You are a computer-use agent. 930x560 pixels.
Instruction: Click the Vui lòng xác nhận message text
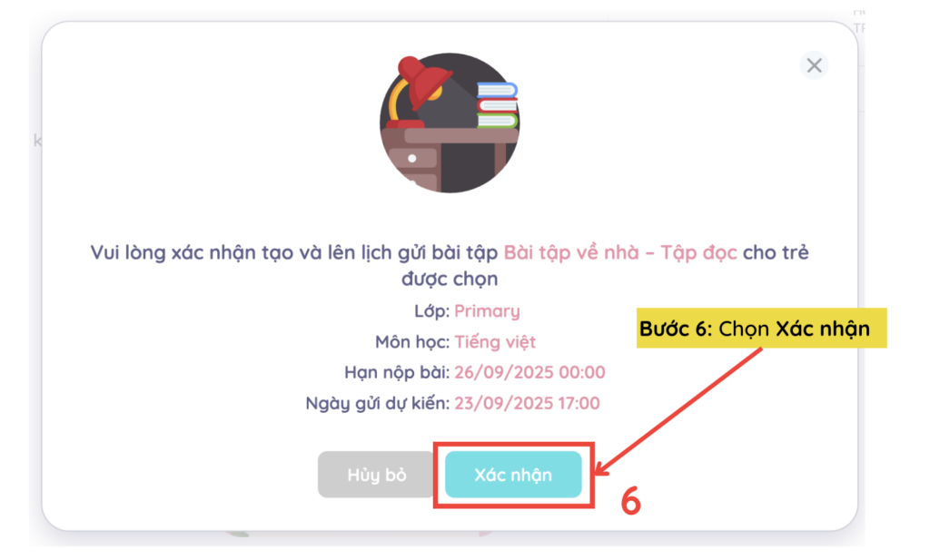point(293,252)
